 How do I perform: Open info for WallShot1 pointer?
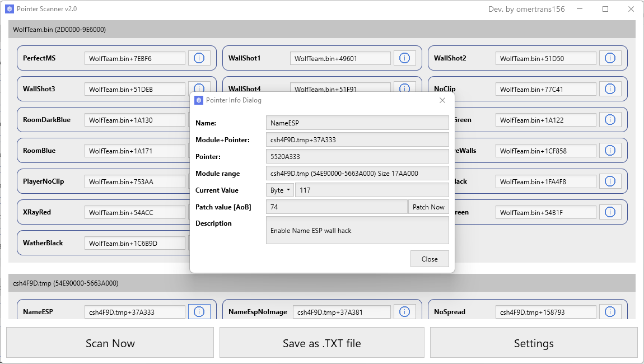pyautogui.click(x=404, y=58)
